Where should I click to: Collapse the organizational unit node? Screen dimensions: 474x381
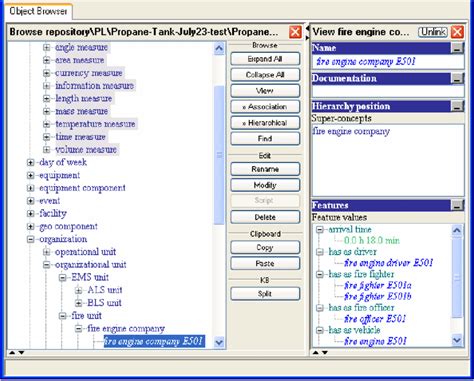(47, 265)
